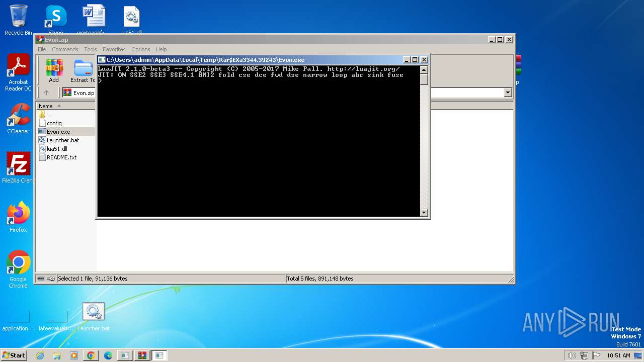Open Windows Media Player from taskbar
644x362 pixels.
click(x=74, y=355)
